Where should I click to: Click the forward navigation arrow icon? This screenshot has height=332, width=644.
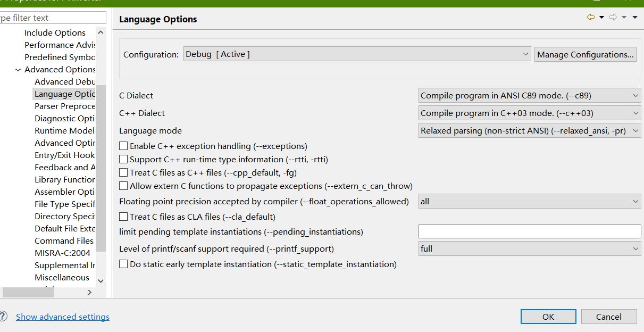(x=613, y=18)
